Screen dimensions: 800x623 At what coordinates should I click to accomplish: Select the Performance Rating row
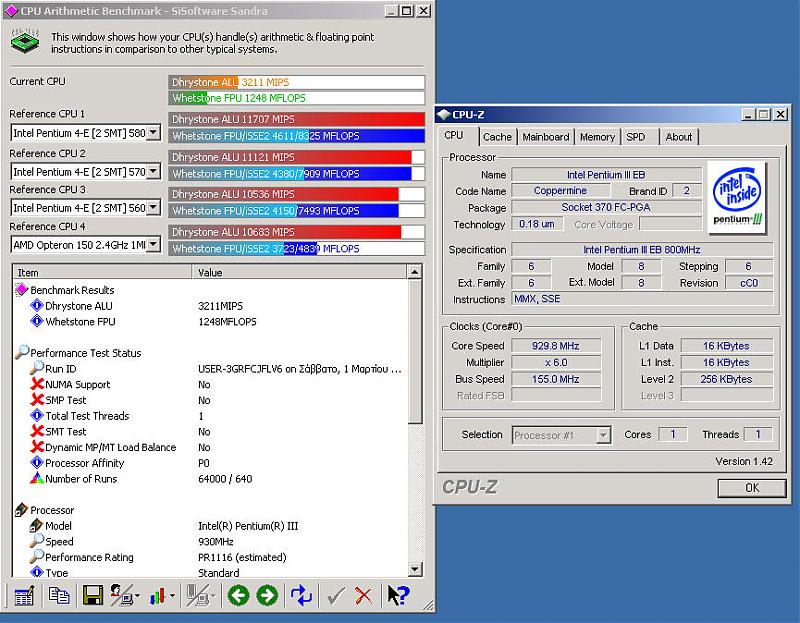point(211,557)
